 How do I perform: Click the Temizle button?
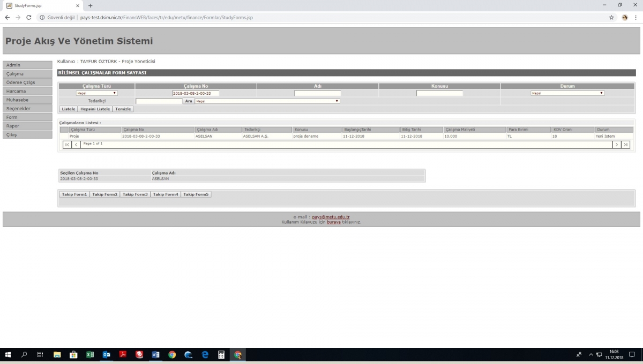pos(123,109)
